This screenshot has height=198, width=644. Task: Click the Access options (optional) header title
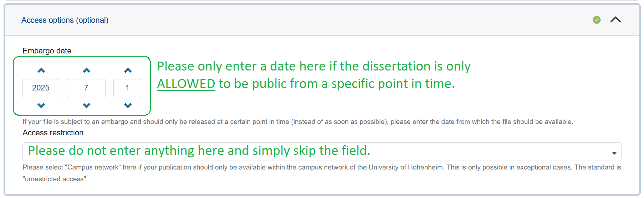(x=65, y=20)
